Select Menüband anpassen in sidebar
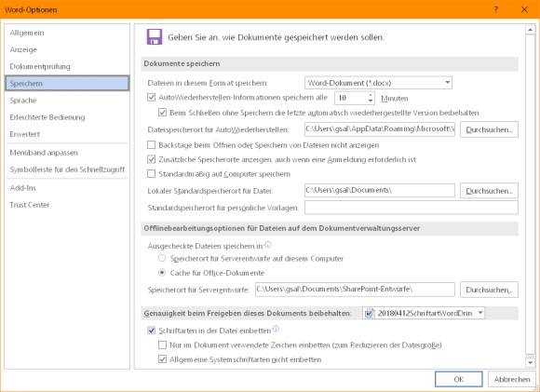 [x=44, y=153]
